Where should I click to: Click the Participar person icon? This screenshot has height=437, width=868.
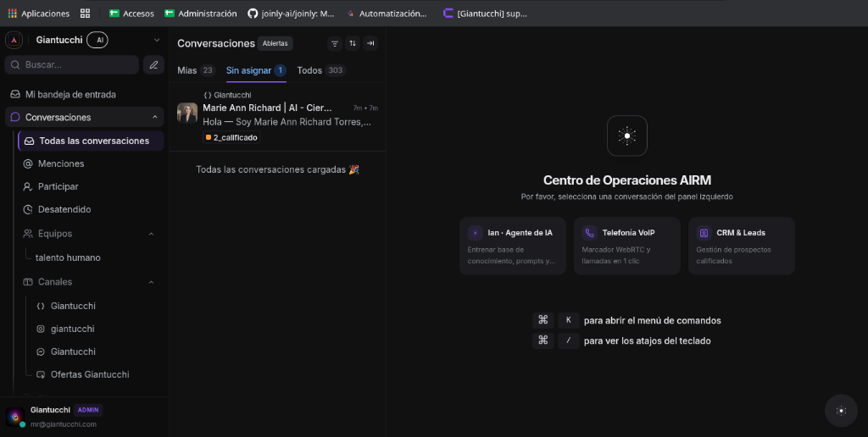[28, 186]
